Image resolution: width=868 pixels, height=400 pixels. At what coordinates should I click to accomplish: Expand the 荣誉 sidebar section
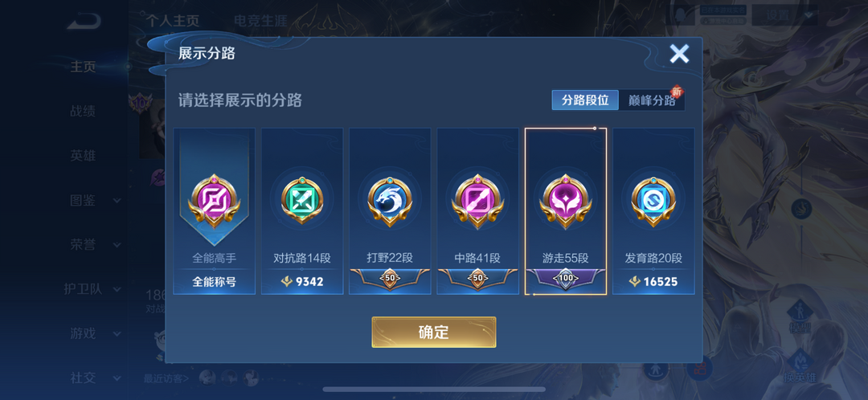pyautogui.click(x=95, y=244)
